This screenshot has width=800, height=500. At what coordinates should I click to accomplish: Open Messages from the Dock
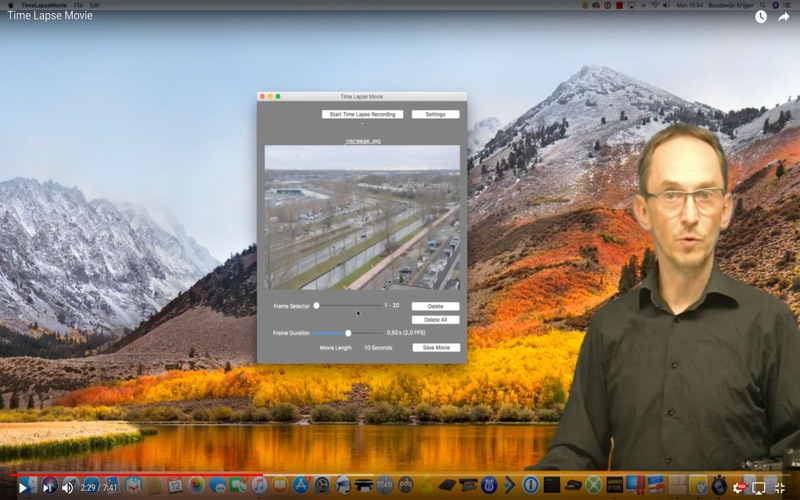217,485
